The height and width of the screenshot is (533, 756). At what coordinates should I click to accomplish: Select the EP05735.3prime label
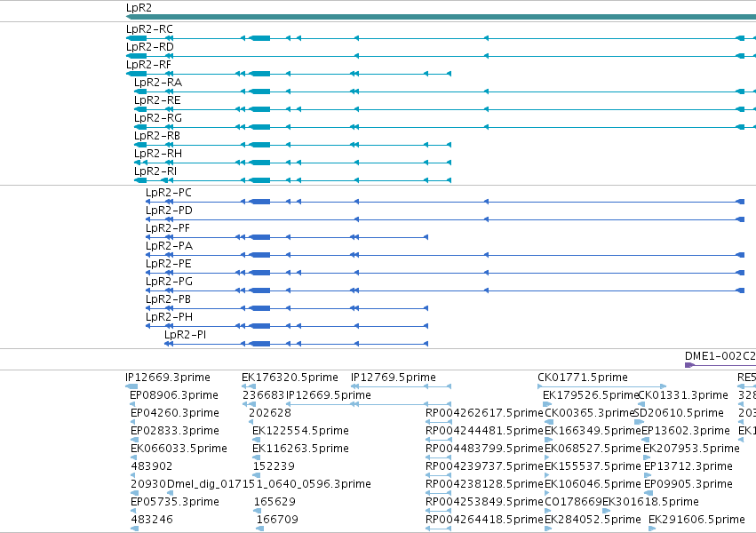(175, 502)
